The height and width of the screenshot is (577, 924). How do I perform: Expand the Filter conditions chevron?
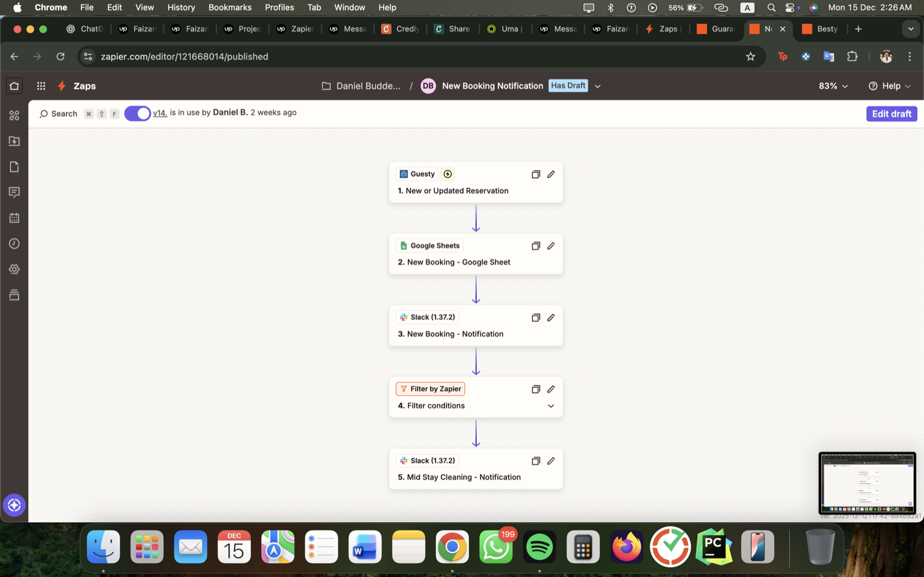[x=551, y=406]
